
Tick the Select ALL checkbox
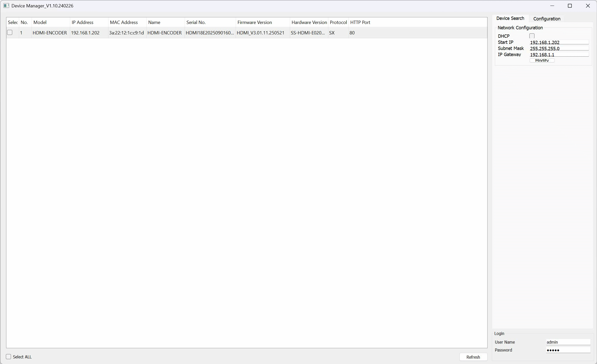click(9, 357)
